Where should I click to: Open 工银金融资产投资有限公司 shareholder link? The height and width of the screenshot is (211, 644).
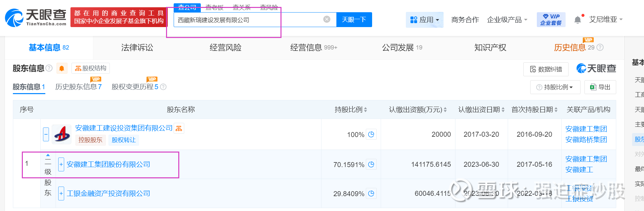point(108,193)
